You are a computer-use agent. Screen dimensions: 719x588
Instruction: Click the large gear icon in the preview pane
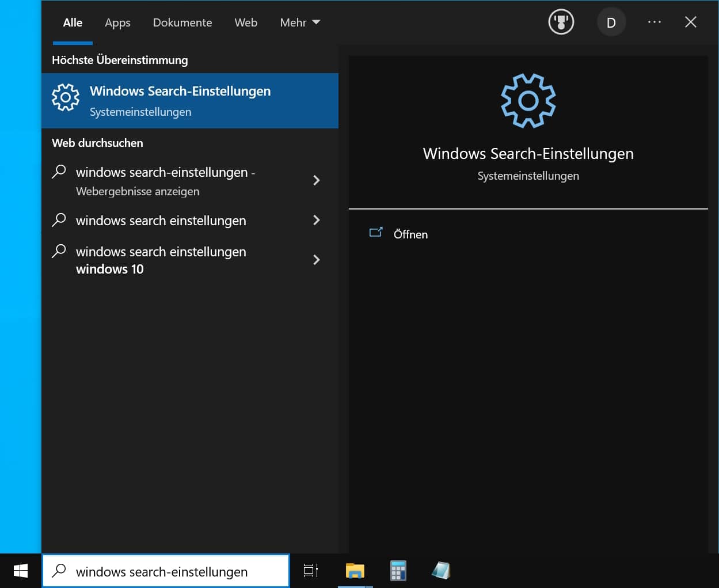[528, 101]
